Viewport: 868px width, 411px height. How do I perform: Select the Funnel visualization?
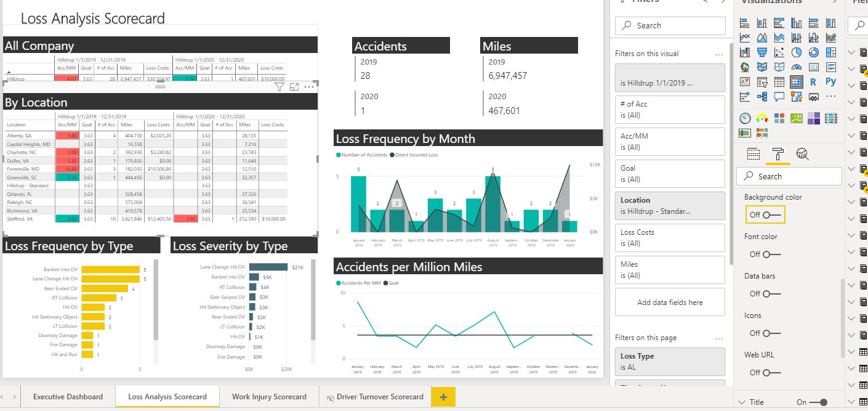762,52
